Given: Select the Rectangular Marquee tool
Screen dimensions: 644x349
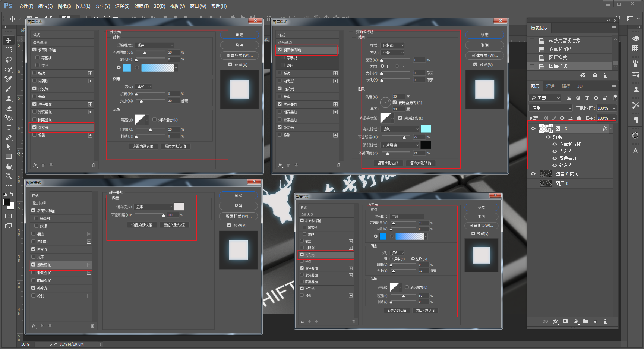Looking at the screenshot, I should 9,50.
